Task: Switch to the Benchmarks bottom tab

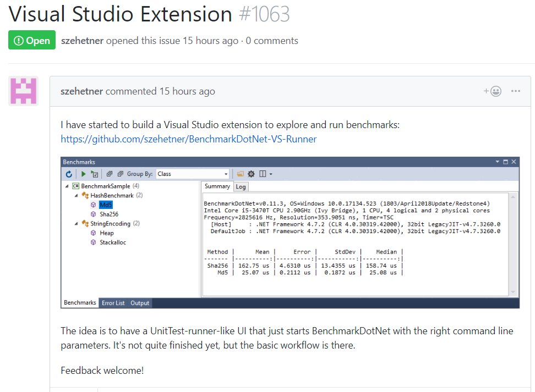Action: [80, 303]
